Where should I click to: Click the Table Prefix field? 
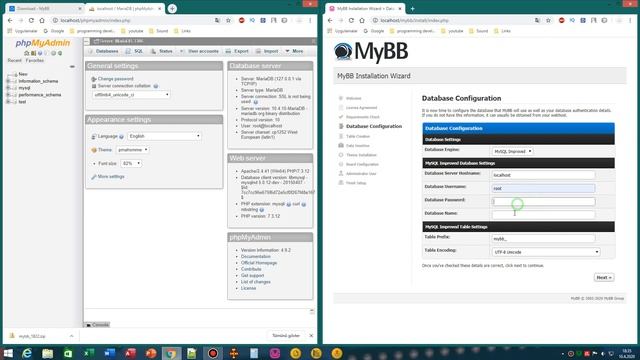[x=543, y=238]
